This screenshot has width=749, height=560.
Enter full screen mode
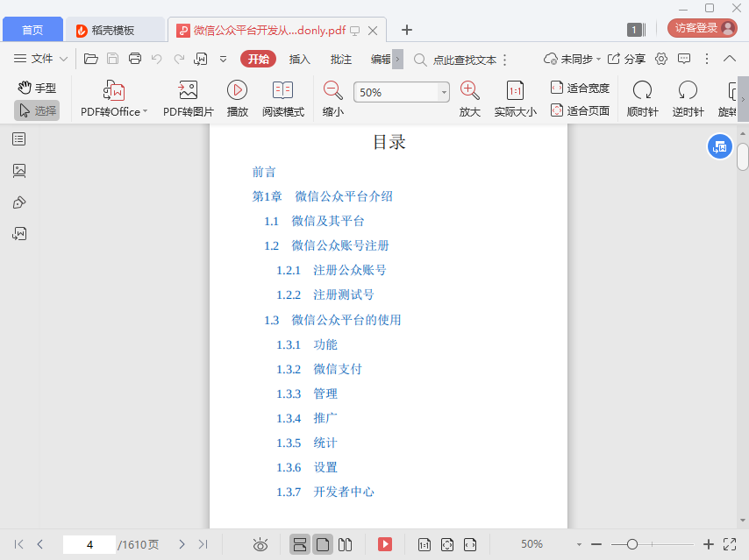point(730,544)
